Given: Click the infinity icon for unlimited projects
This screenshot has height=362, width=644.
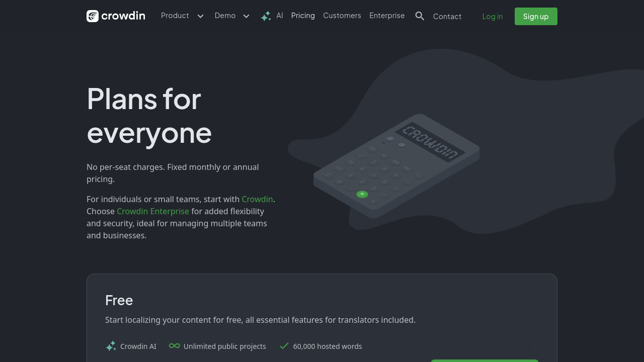Looking at the screenshot, I should (x=175, y=346).
